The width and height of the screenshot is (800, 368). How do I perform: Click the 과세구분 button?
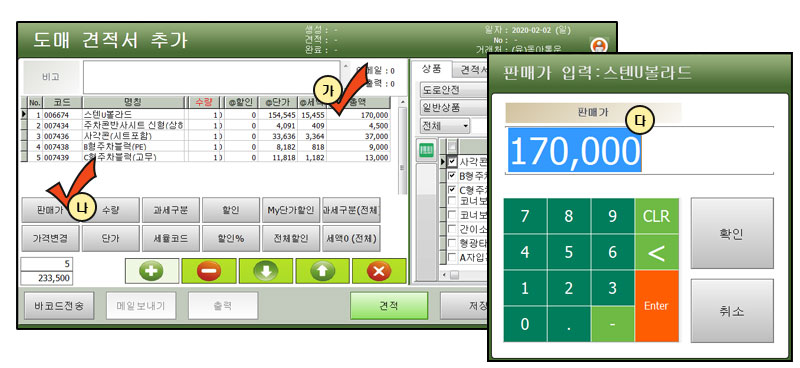point(171,210)
